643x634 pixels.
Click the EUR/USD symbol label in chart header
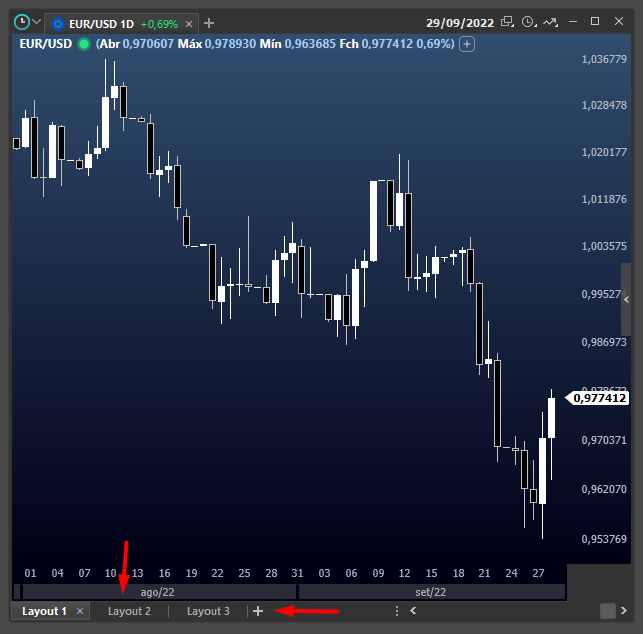44,44
